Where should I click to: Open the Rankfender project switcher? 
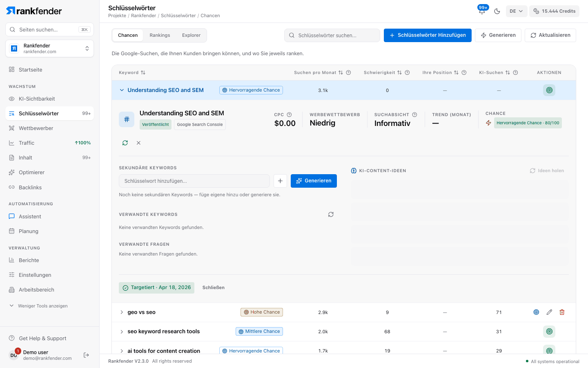tap(49, 49)
